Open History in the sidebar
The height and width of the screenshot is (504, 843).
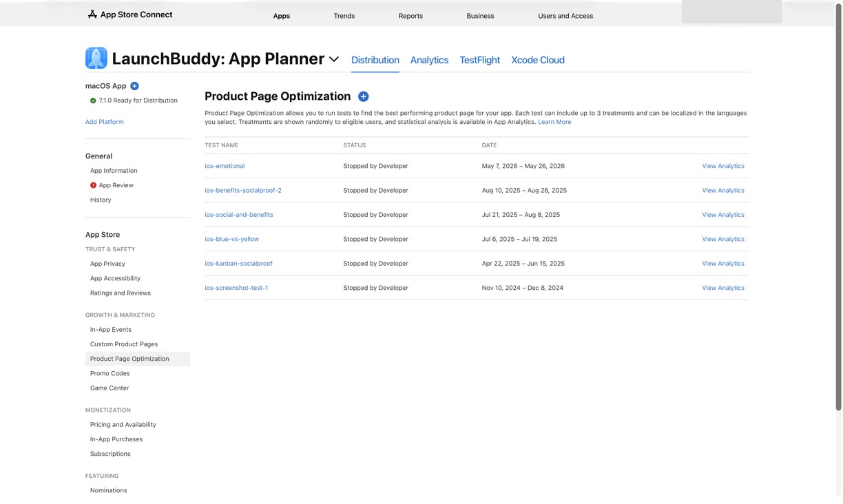click(101, 200)
